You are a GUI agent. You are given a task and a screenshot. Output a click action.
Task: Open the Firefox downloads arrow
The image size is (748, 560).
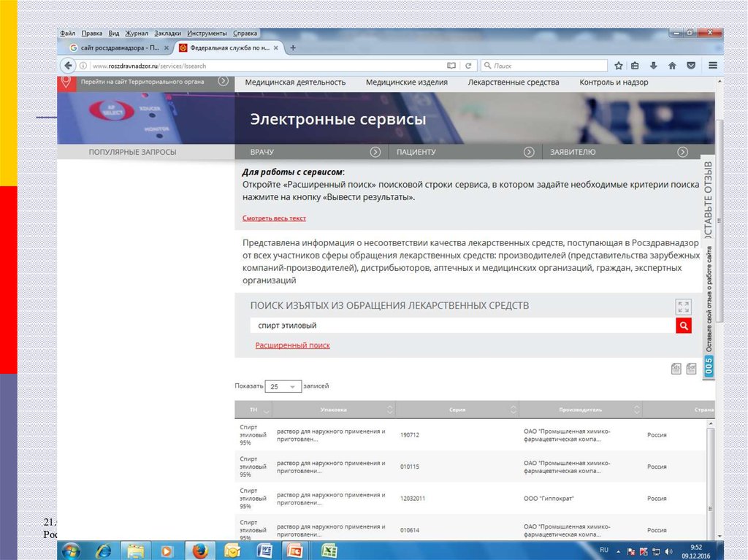point(654,66)
